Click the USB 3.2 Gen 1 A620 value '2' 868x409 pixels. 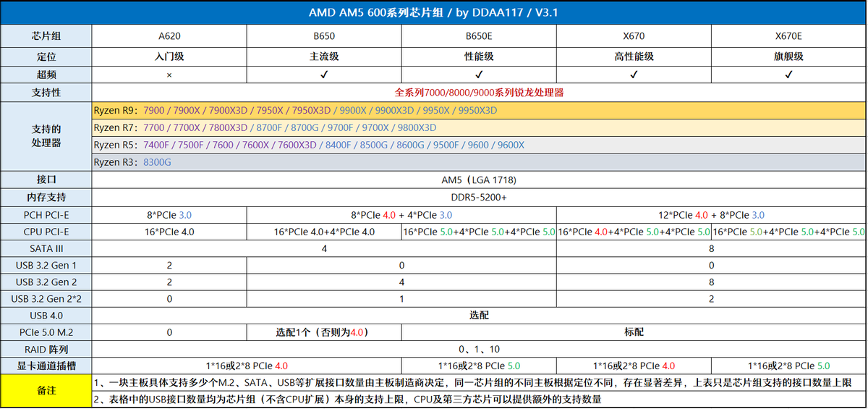click(169, 265)
